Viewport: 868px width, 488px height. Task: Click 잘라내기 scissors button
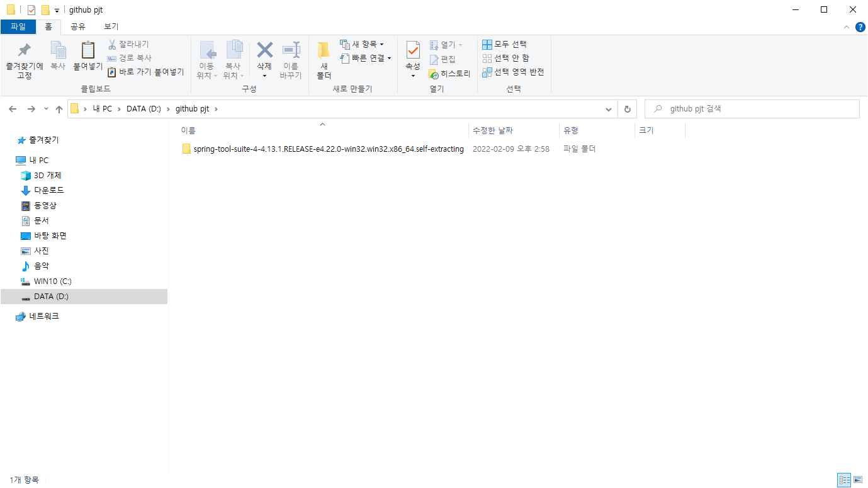coord(129,44)
